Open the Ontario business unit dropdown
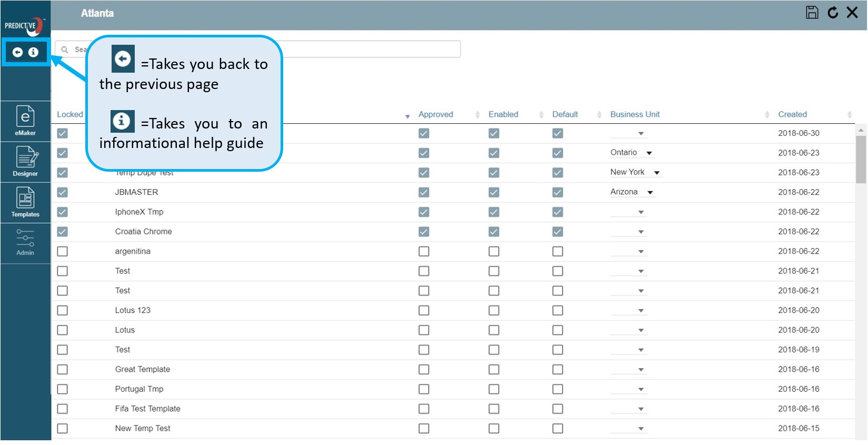 pos(649,153)
